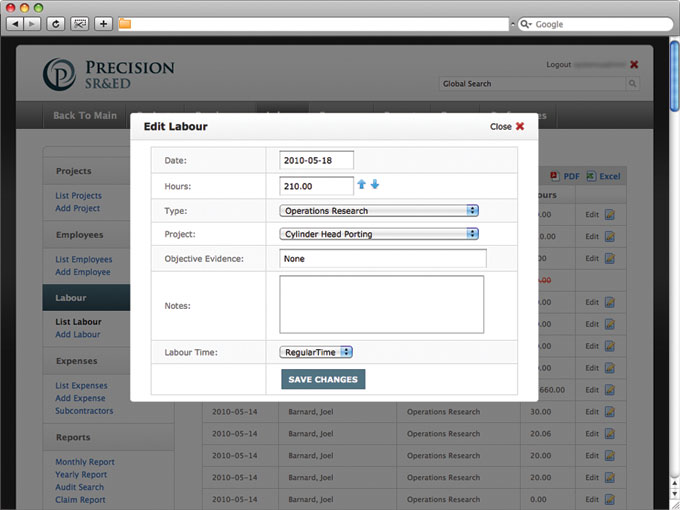Click the folder icon in address bar
Image resolution: width=680 pixels, height=510 pixels.
tap(125, 24)
